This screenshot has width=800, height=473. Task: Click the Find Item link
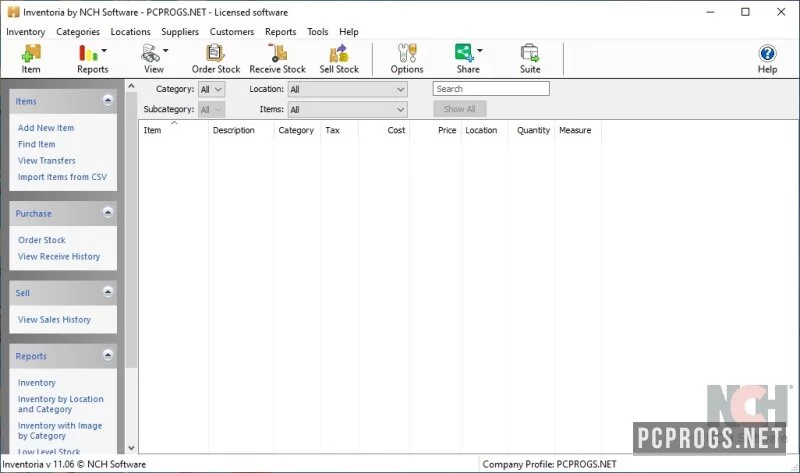coord(37,144)
